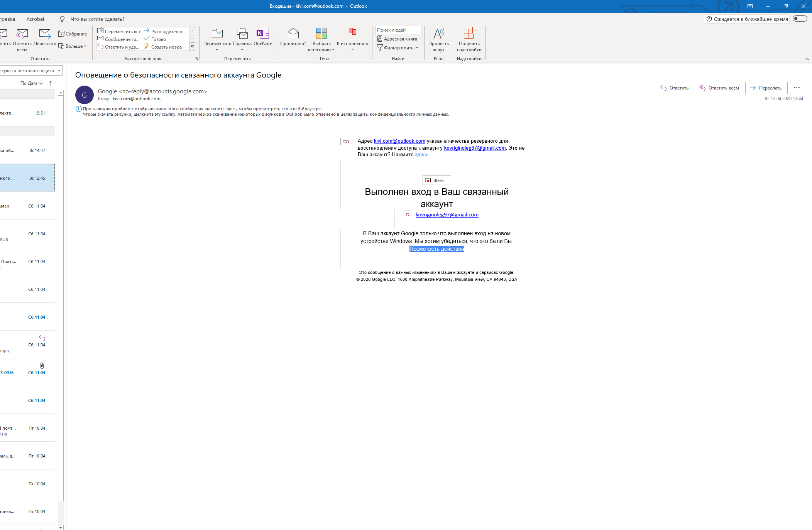Image resolution: width=812 pixels, height=530 pixels.
Task: Click Ответить button in reading pane
Action: [x=675, y=88]
